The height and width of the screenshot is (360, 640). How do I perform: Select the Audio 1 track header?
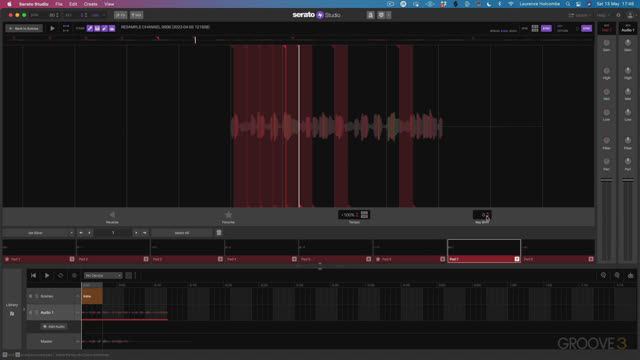point(53,313)
